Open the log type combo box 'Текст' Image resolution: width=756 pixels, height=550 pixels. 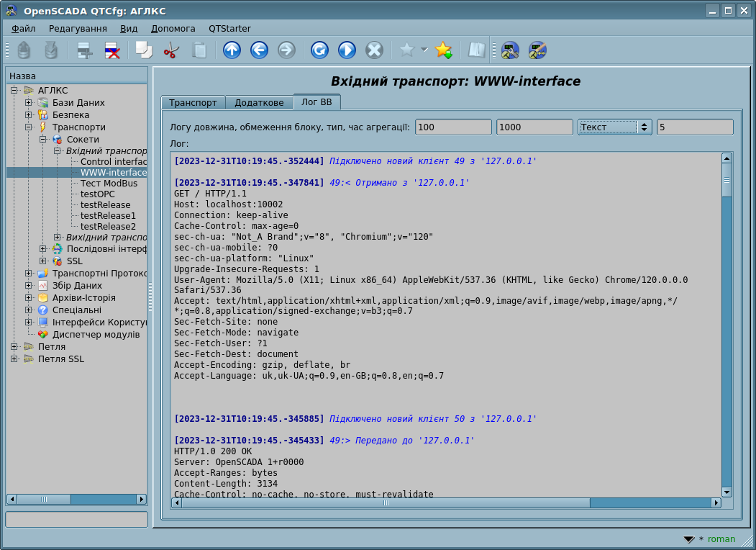(615, 127)
